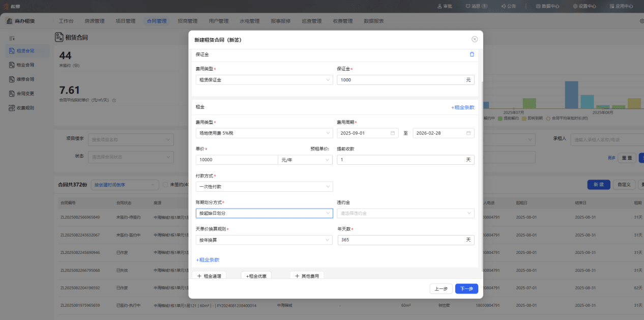Toggle the 未签约 checkbox above the table
The height and width of the screenshot is (320, 644).
(165, 185)
